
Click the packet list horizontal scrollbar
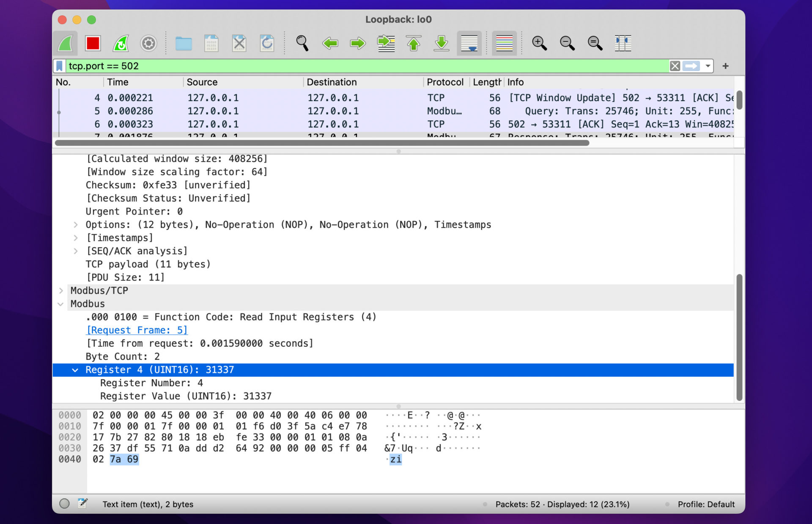coord(321,143)
